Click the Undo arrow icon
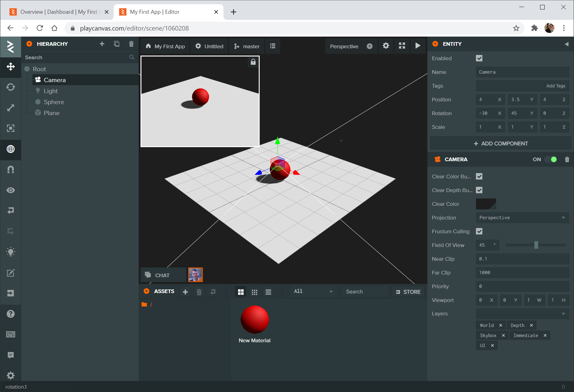Image resolution: width=574 pixels, height=392 pixels. [x=10, y=211]
